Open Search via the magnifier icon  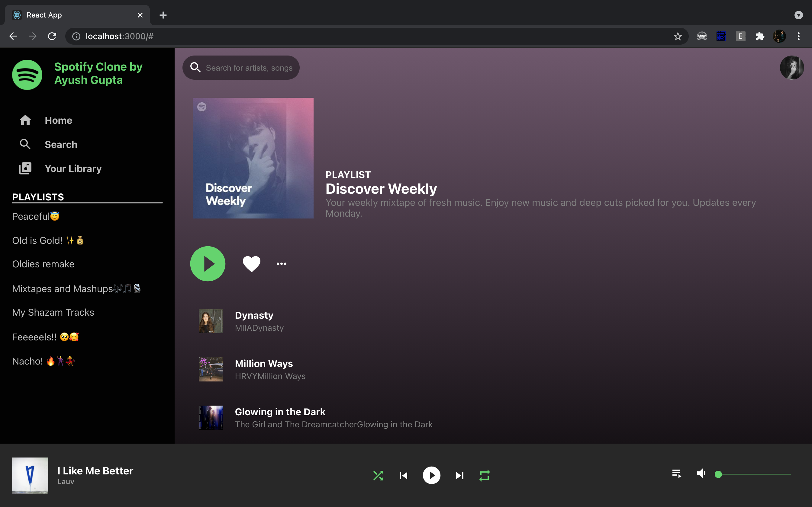coord(25,144)
